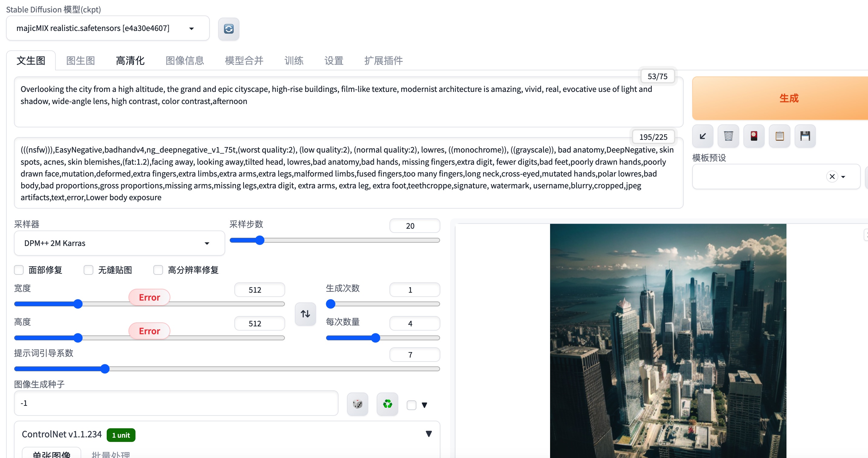
Task: Select the ControlNet 批量处理 tab
Action: (x=111, y=454)
